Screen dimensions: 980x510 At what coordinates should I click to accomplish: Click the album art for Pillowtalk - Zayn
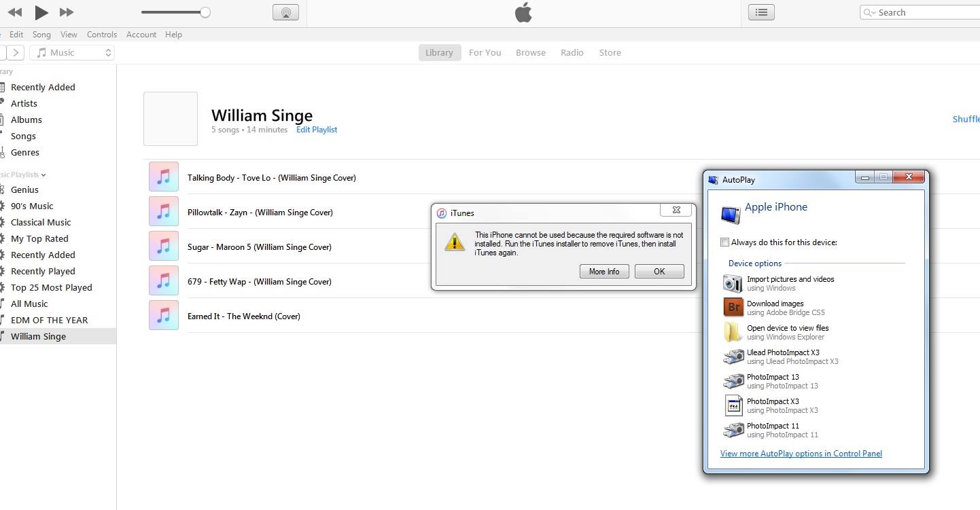pos(164,212)
